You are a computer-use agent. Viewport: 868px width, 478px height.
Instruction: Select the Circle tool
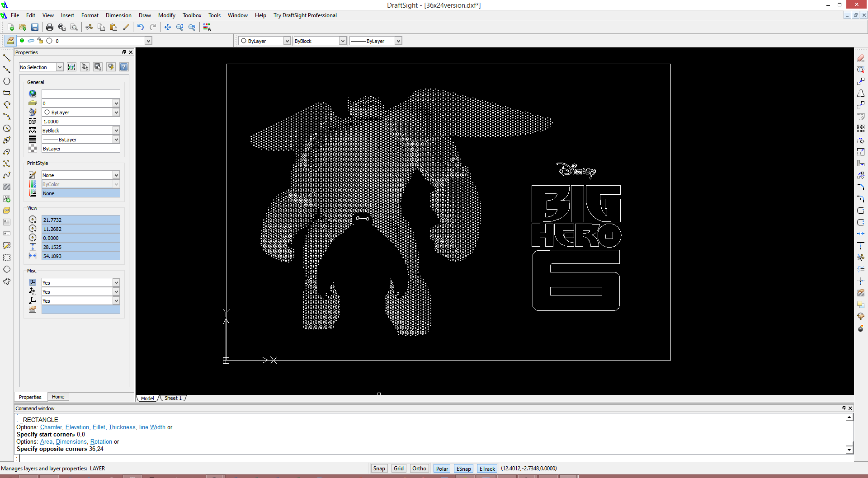click(x=7, y=128)
